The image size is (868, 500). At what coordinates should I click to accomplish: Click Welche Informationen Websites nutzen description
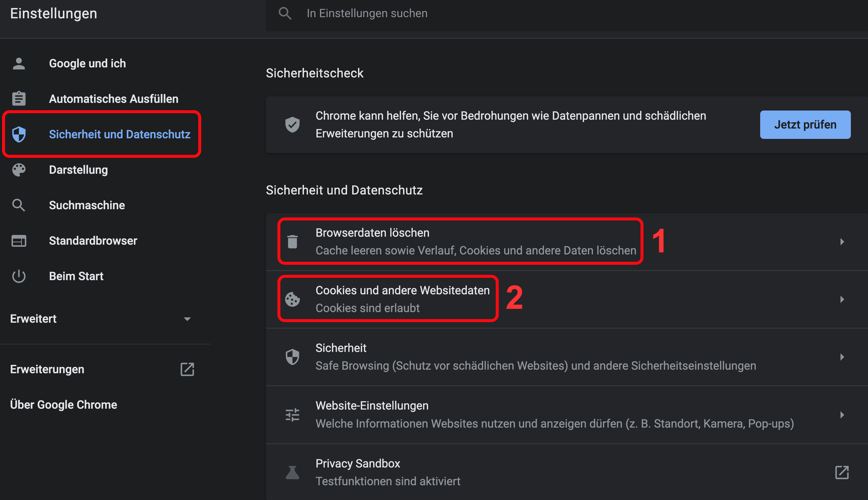point(555,424)
